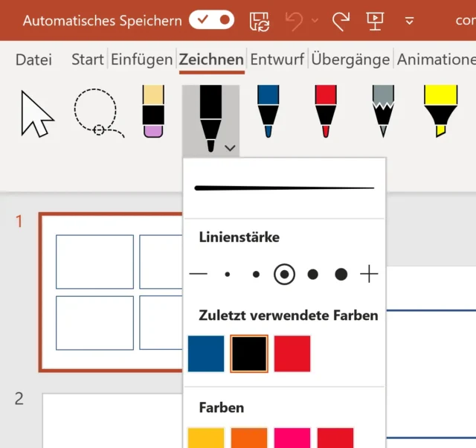
Task: Open the undo history dropdown arrow
Action: pyautogui.click(x=315, y=21)
